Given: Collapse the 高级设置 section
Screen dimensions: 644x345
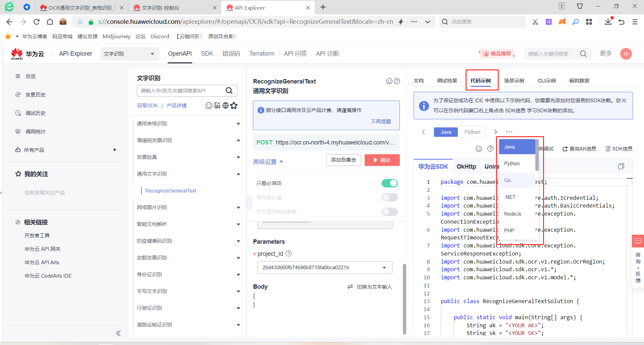Looking at the screenshot, I should click(x=268, y=162).
